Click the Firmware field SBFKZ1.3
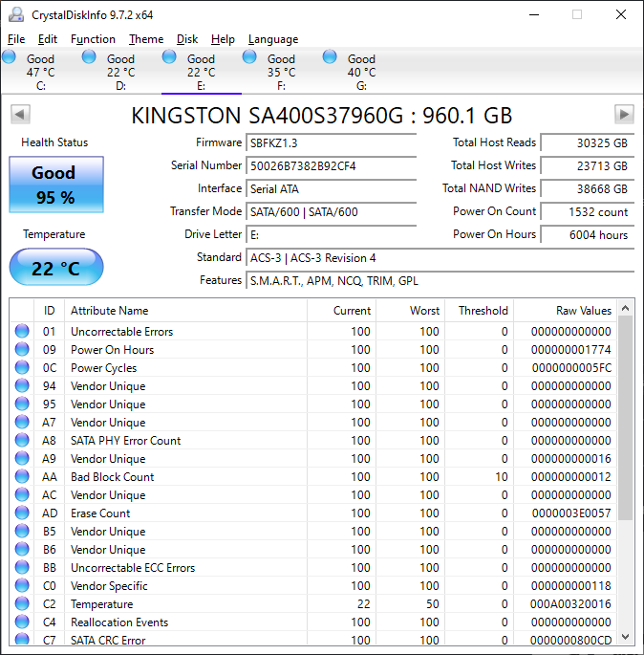This screenshot has height=655, width=644. (x=332, y=143)
